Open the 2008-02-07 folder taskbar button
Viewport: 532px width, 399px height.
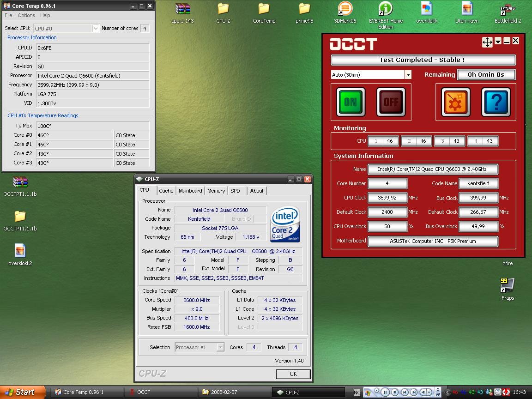coord(234,392)
